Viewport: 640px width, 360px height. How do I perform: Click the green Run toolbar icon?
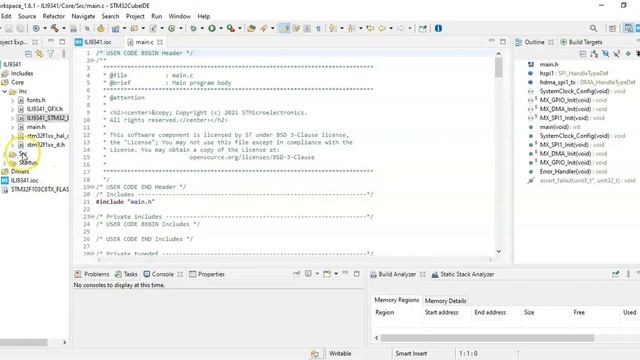pyautogui.click(x=212, y=28)
